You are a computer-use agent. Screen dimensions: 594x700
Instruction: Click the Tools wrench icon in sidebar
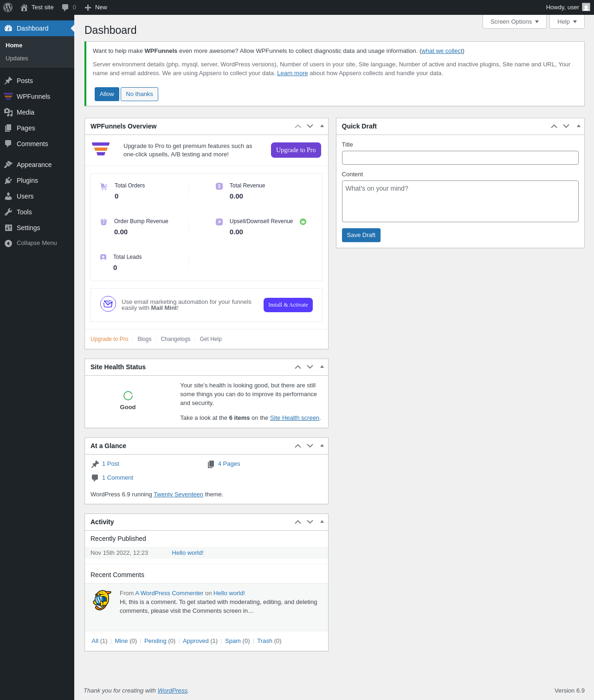pos(8,212)
